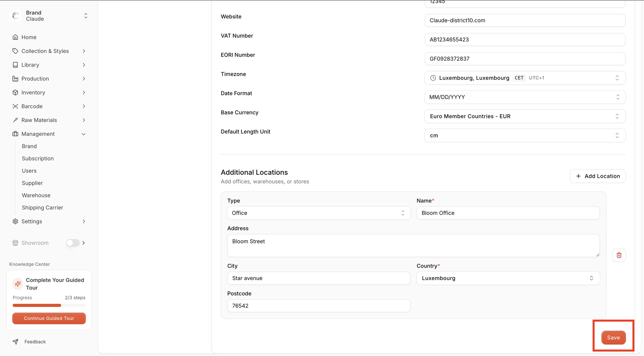The height and width of the screenshot is (356, 644).
Task: Click the Barcode scanner icon
Action: coord(15,106)
